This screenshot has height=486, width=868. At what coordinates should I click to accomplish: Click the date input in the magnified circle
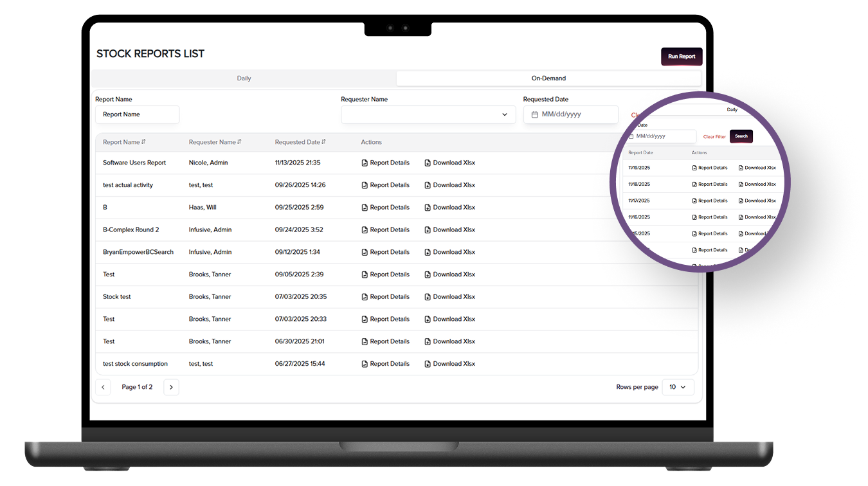661,136
